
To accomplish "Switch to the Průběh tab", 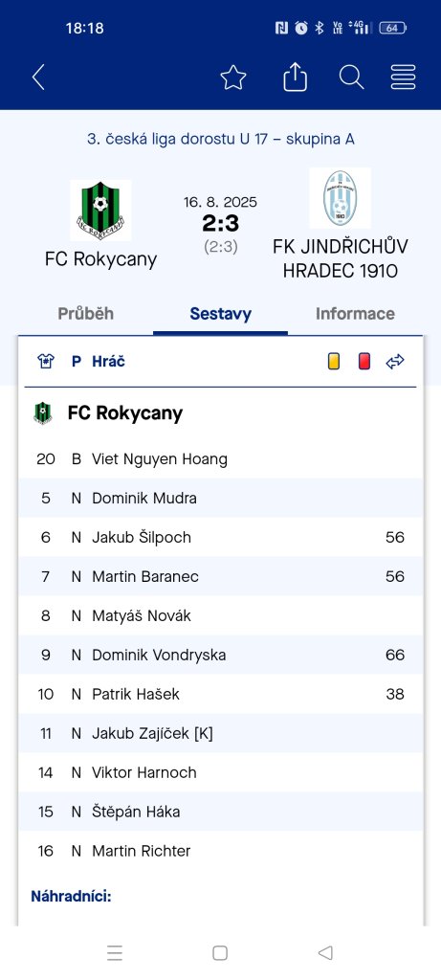I will (85, 314).
